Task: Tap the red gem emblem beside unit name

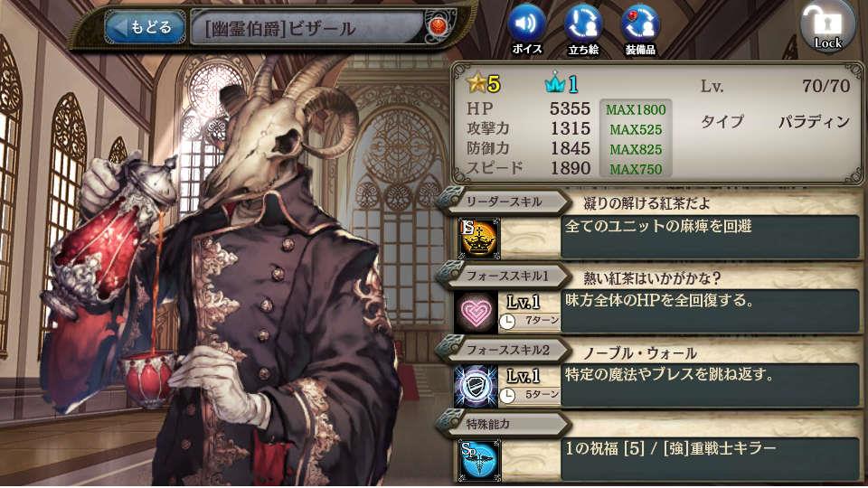Action: click(x=437, y=26)
